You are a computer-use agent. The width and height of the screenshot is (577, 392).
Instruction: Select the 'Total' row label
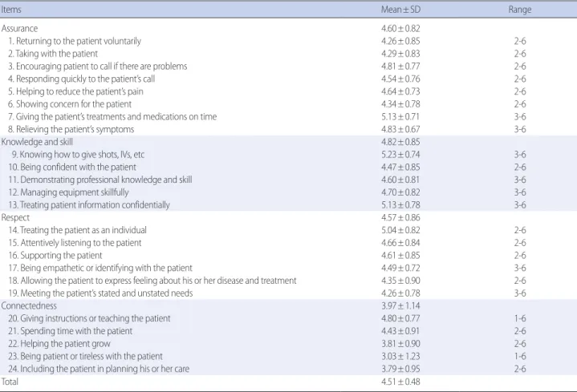(10, 382)
